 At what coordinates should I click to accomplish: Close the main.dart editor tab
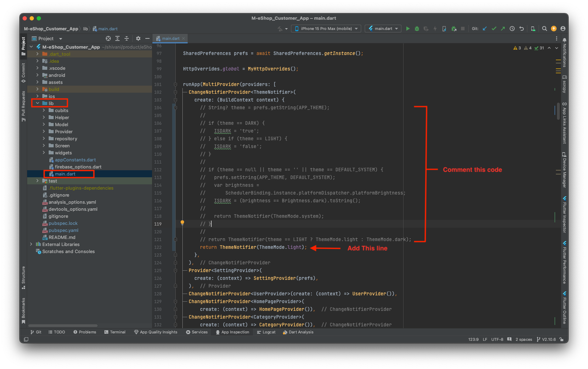coord(183,38)
